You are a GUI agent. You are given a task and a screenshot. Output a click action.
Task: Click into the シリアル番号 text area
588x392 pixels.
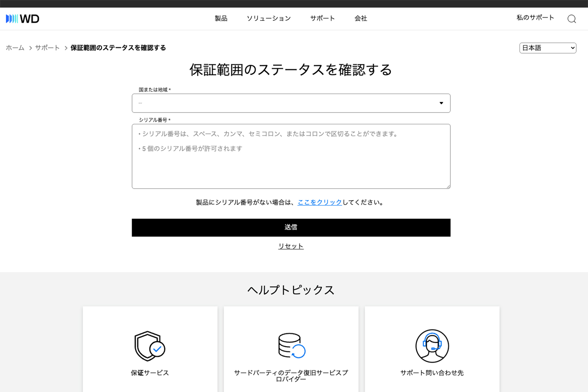coord(291,156)
